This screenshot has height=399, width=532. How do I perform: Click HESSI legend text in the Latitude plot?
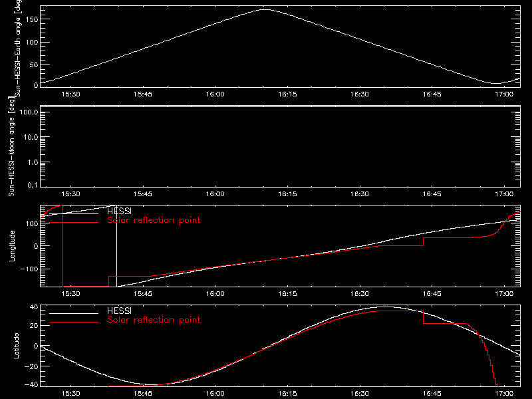tap(120, 311)
